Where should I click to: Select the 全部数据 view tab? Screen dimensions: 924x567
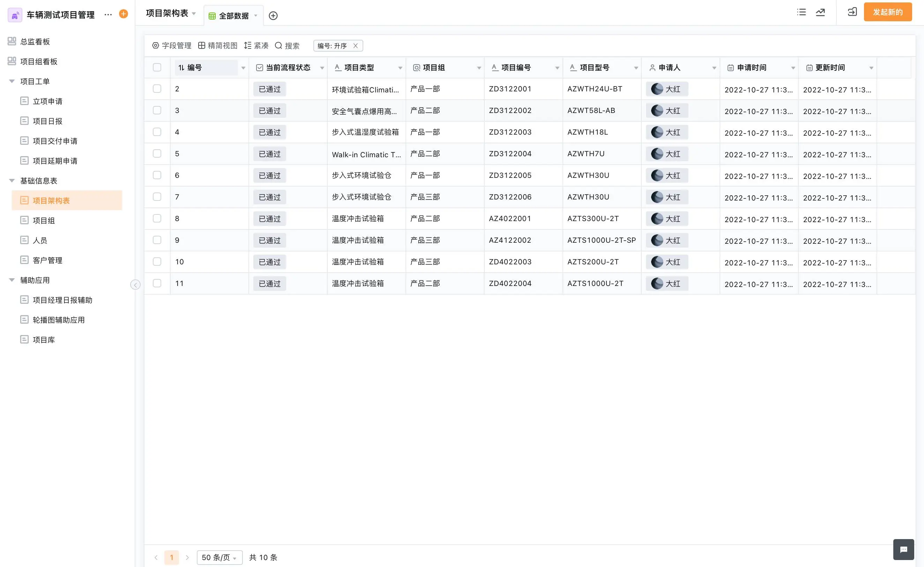pos(233,16)
